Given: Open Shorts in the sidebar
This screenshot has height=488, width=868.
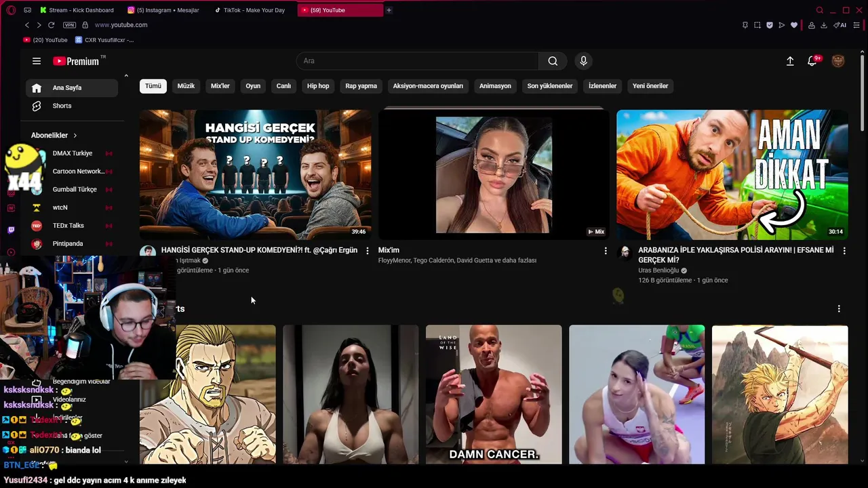Looking at the screenshot, I should 72,106.
